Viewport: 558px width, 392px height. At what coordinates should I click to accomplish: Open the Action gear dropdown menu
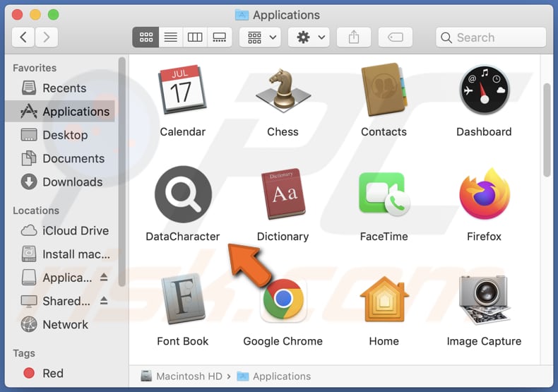point(309,37)
